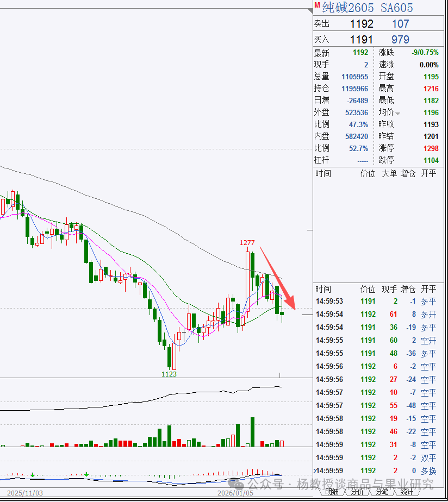
Task: Click the 昨收 value 1193
Action: click(x=431, y=124)
